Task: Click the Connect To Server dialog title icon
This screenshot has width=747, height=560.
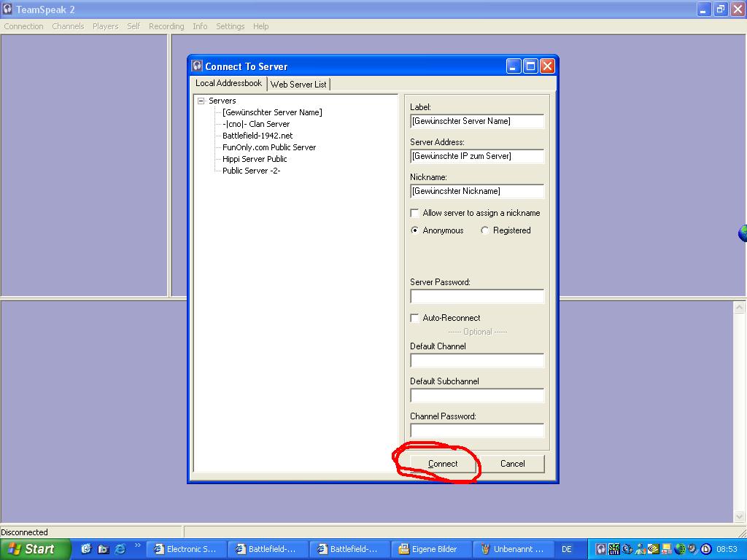Action: tap(197, 66)
